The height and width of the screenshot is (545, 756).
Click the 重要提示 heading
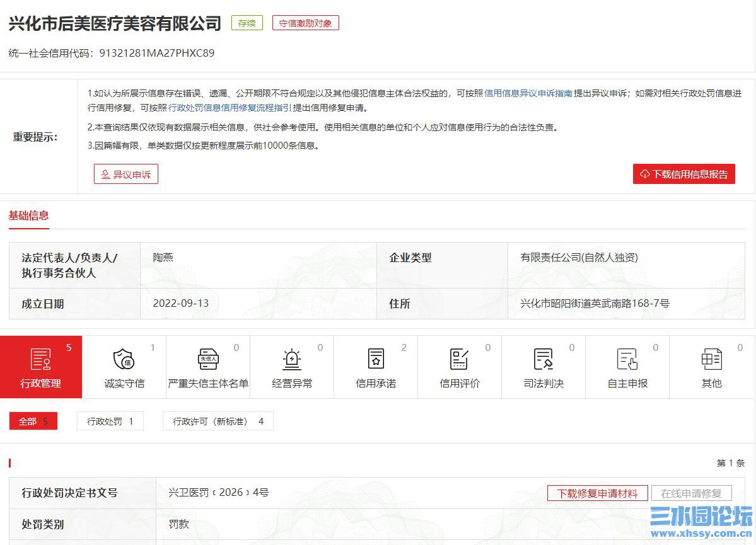(35, 137)
